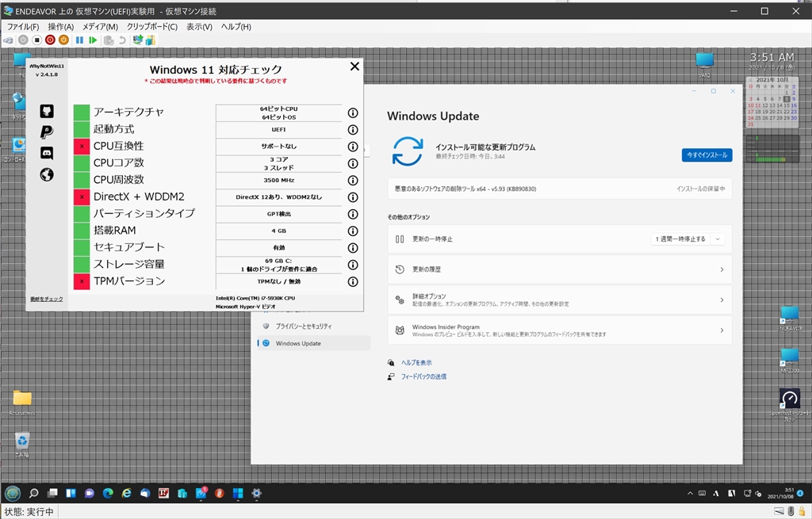Click the red X status for CPU互換性
Image resolution: width=812 pixels, height=519 pixels.
pyautogui.click(x=82, y=147)
